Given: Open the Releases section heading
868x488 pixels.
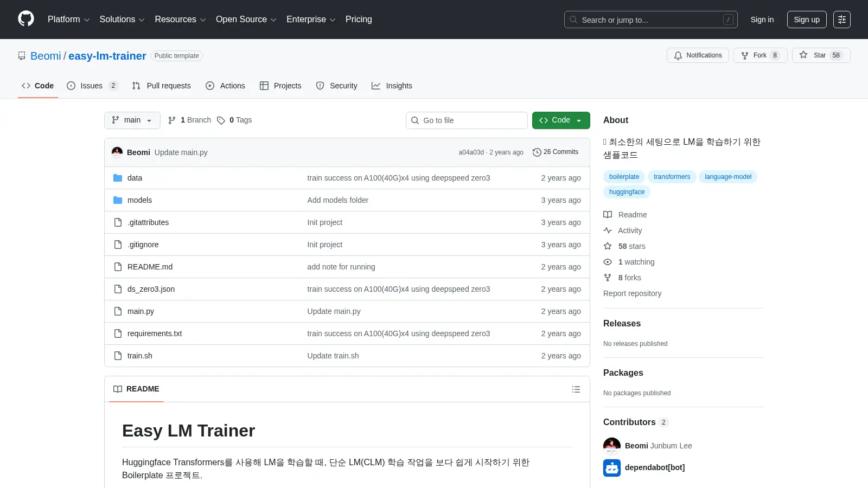Looking at the screenshot, I should [x=622, y=324].
